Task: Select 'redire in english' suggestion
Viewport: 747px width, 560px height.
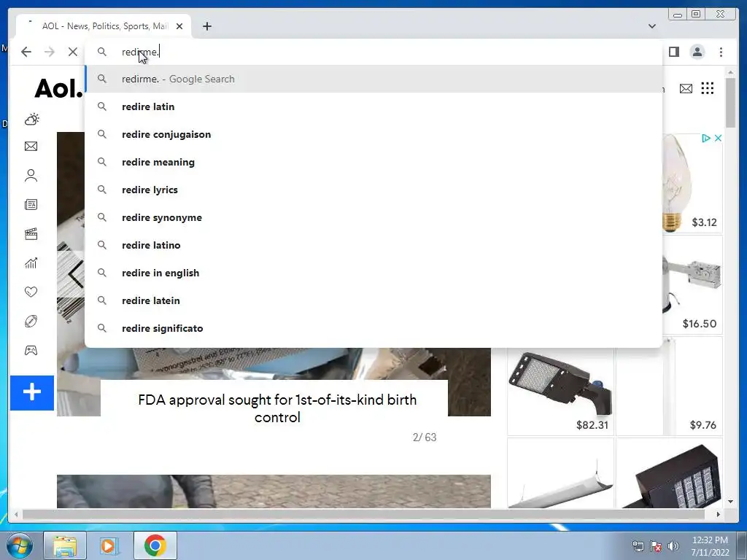Action: point(373,273)
